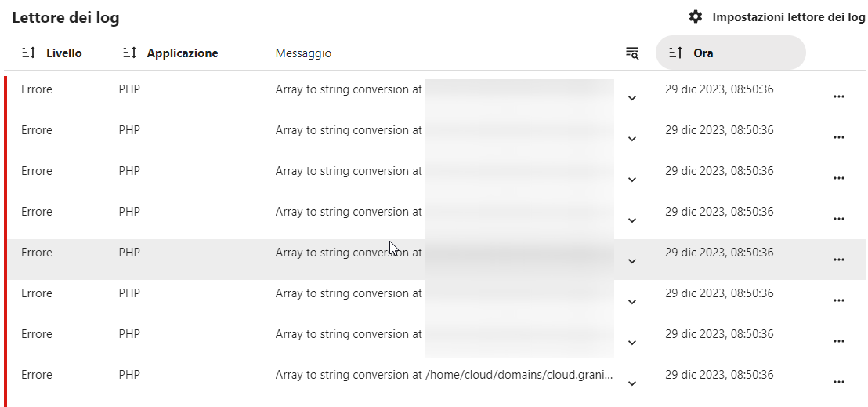
Task: Expand the last log entry with /home/cloud path
Action: 632,383
